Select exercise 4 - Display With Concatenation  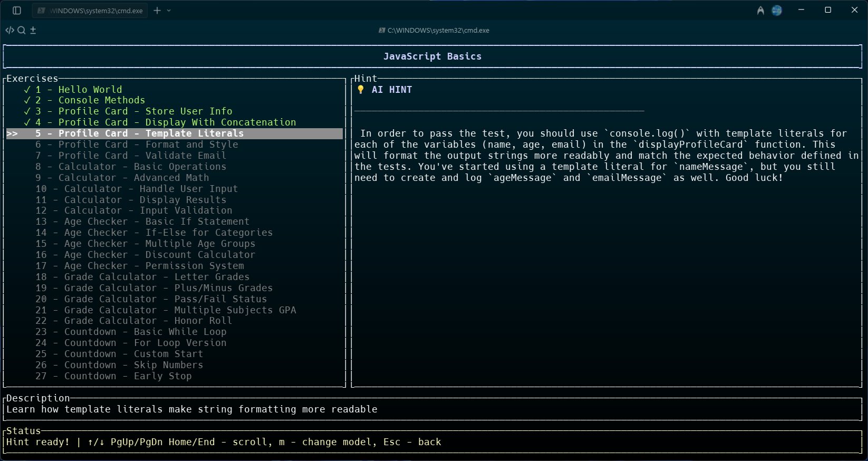click(x=175, y=122)
